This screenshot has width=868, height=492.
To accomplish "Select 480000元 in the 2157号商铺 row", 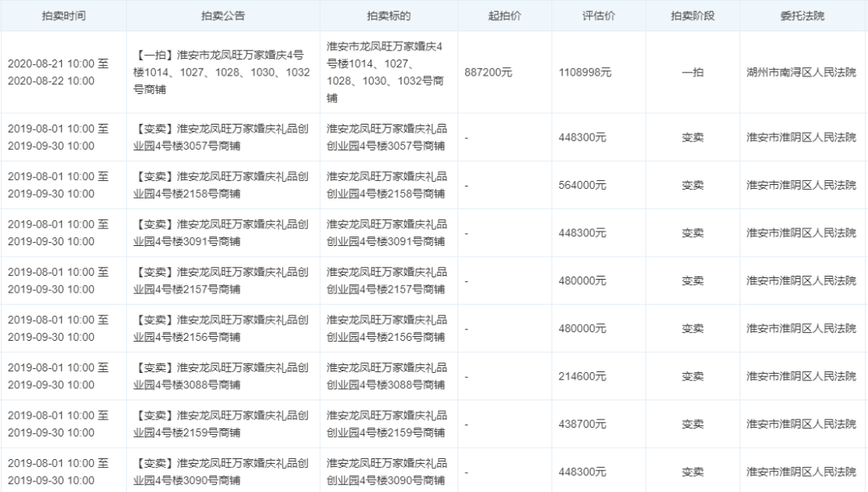I will 583,281.
